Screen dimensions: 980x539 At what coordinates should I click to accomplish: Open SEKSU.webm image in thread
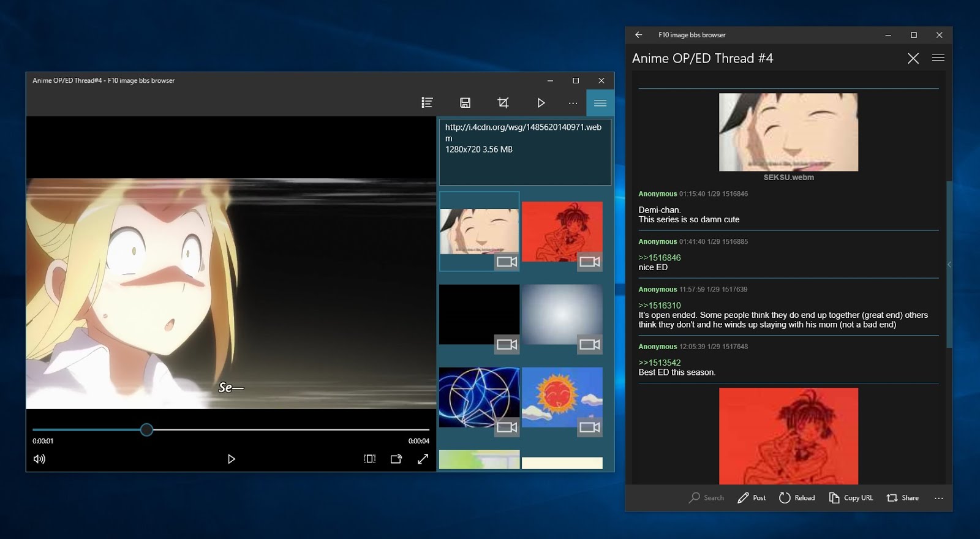tap(788, 132)
